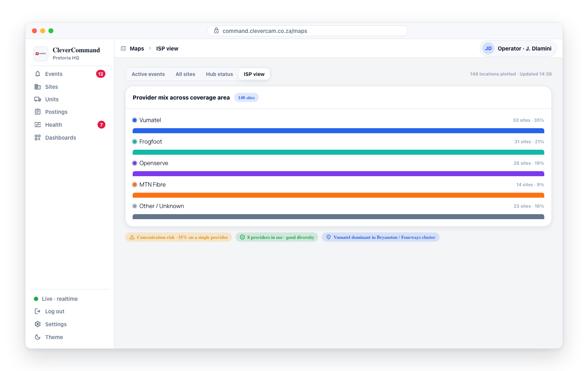Click the 'Live · realtime' status text
The width and height of the screenshot is (588, 371).
[60, 299]
